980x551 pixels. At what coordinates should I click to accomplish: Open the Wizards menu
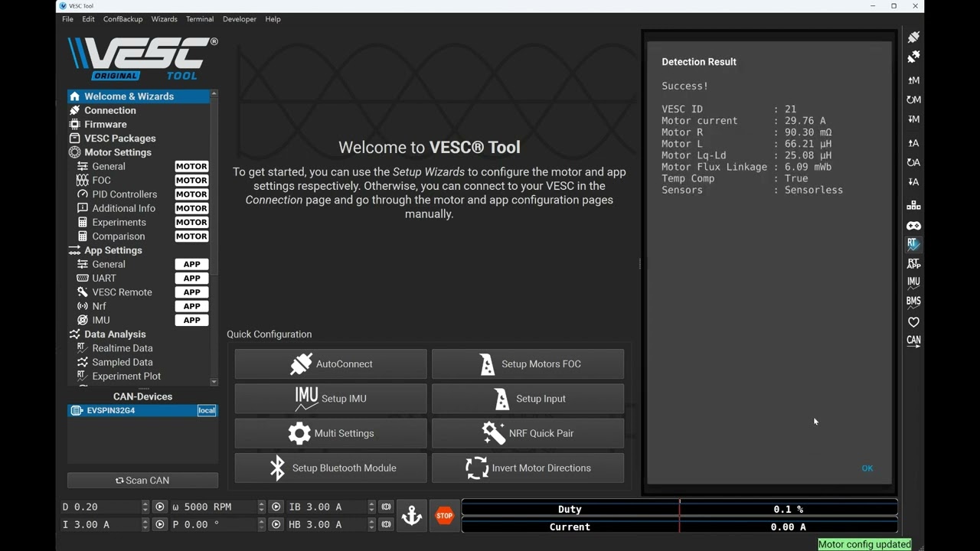click(x=165, y=19)
